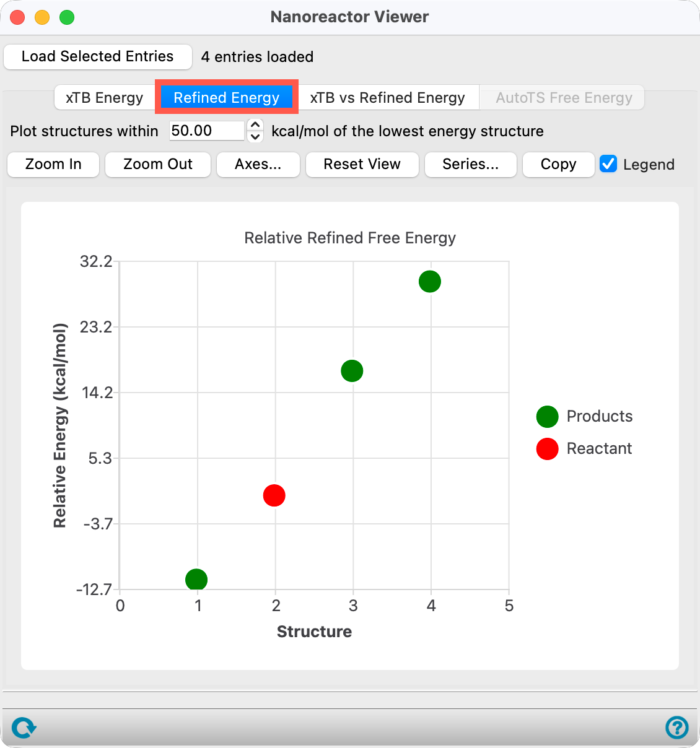Click the "Reactant" legend label
Screen dimensions: 700x748
click(x=600, y=448)
